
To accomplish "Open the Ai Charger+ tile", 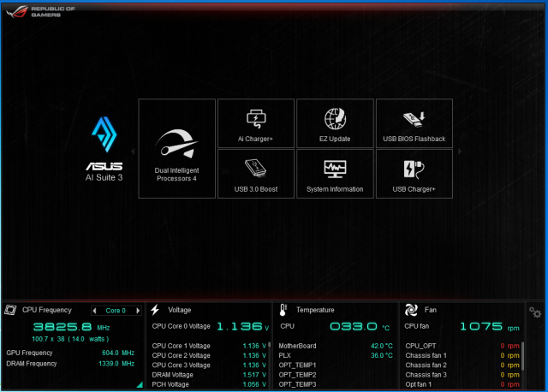I will 256,123.
